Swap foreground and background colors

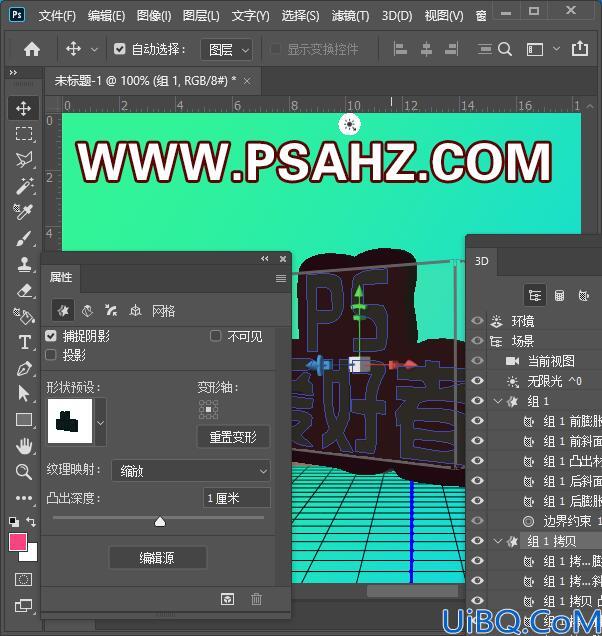[30, 522]
